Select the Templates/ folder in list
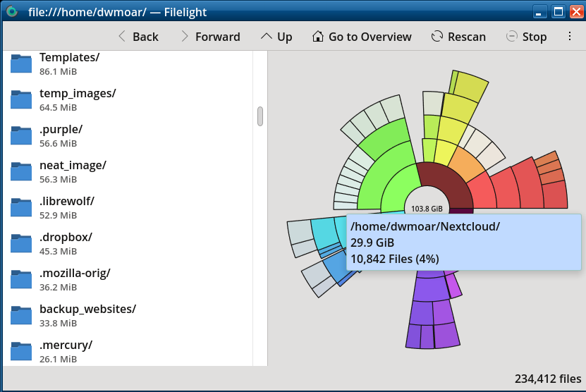The height and width of the screenshot is (392, 586). (x=69, y=58)
